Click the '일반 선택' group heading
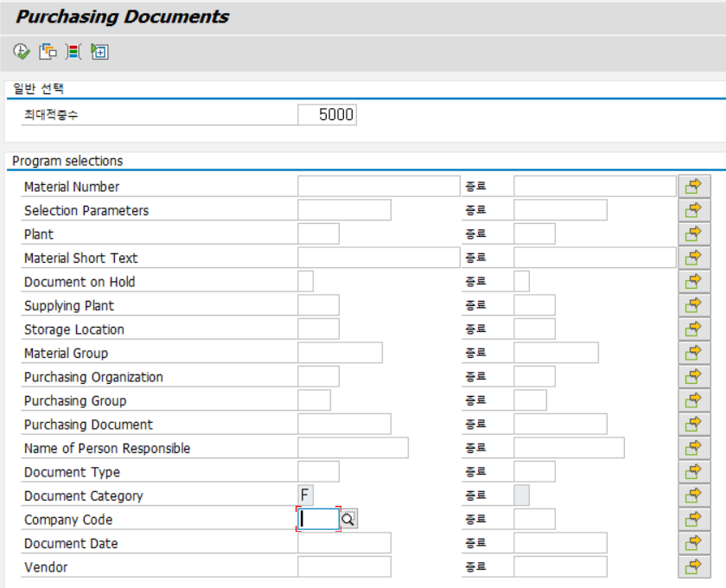 [38, 89]
